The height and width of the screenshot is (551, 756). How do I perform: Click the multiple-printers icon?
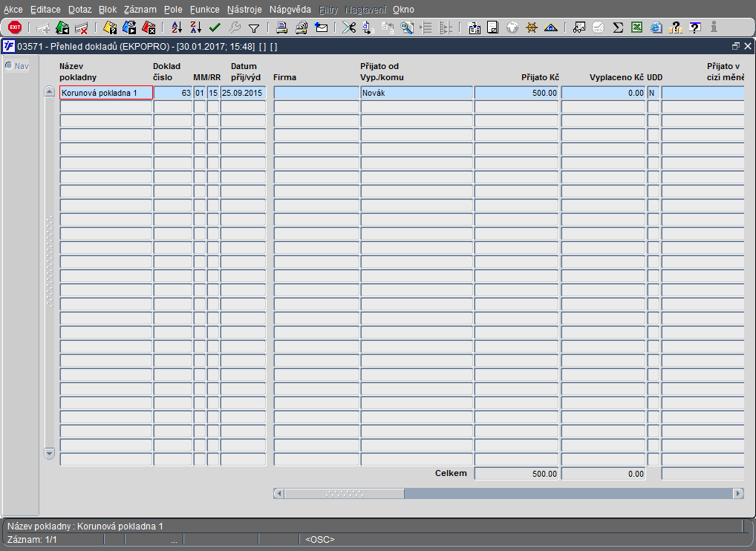(302, 28)
